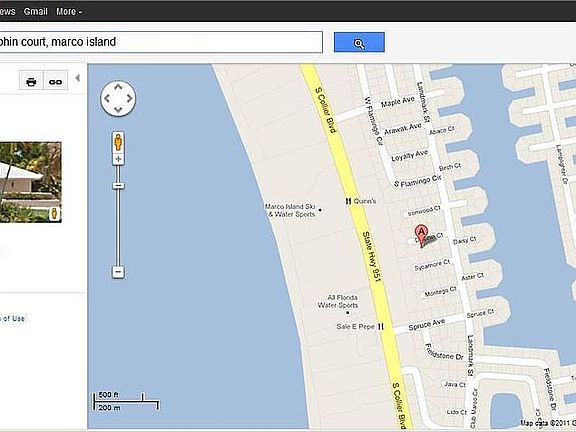Click the zoom slider handle
Screen dimensions: 576x432
coord(118,186)
